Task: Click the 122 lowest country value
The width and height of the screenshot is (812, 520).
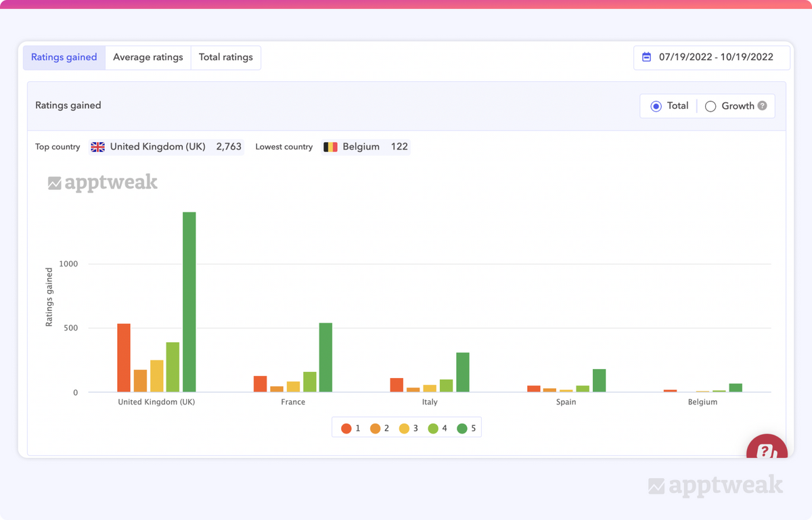Action: click(399, 147)
